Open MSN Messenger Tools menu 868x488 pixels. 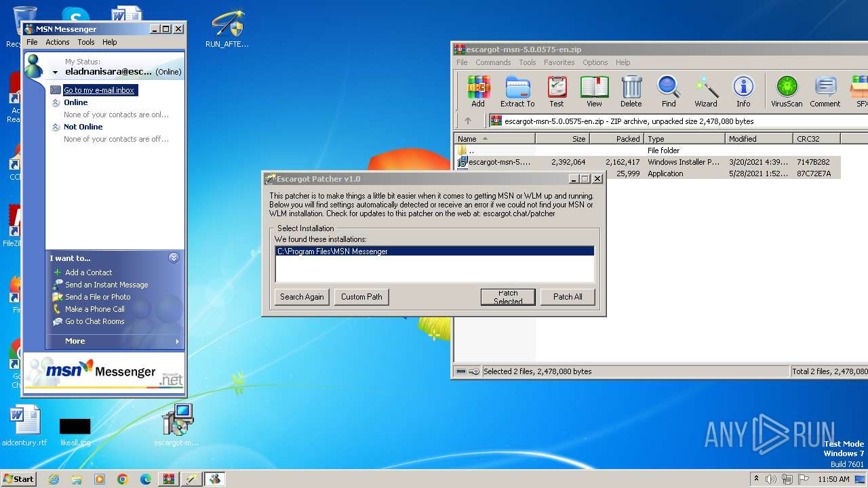coord(86,42)
